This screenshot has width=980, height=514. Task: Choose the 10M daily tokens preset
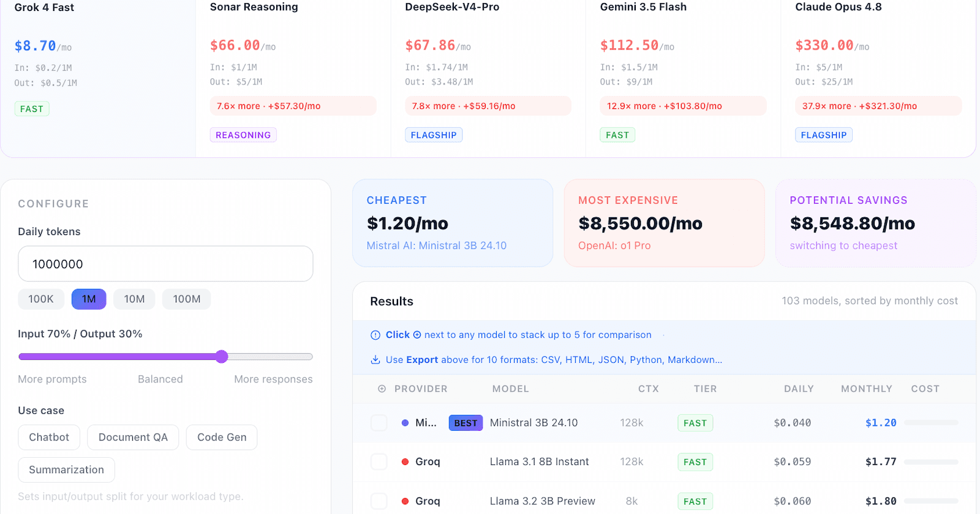pos(134,299)
